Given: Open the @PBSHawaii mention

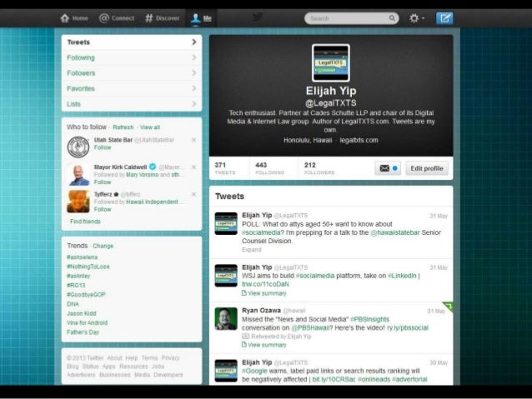Looking at the screenshot, I should click(310, 328).
